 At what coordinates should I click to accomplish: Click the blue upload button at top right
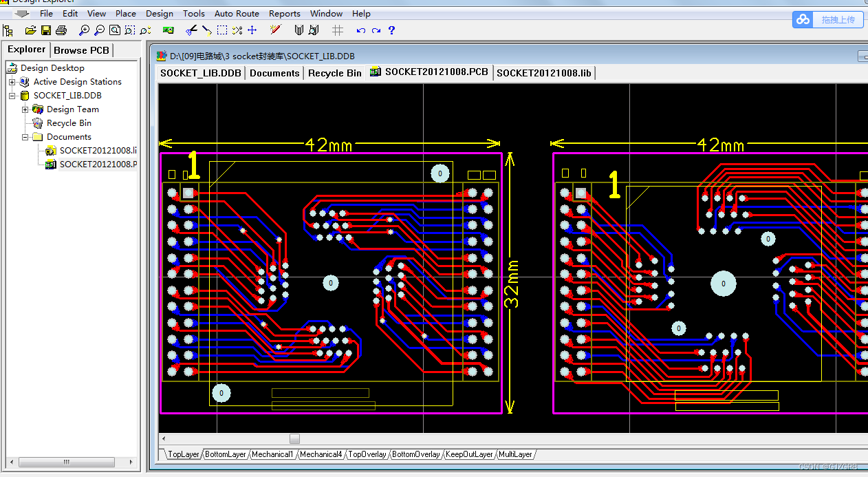tap(802, 20)
